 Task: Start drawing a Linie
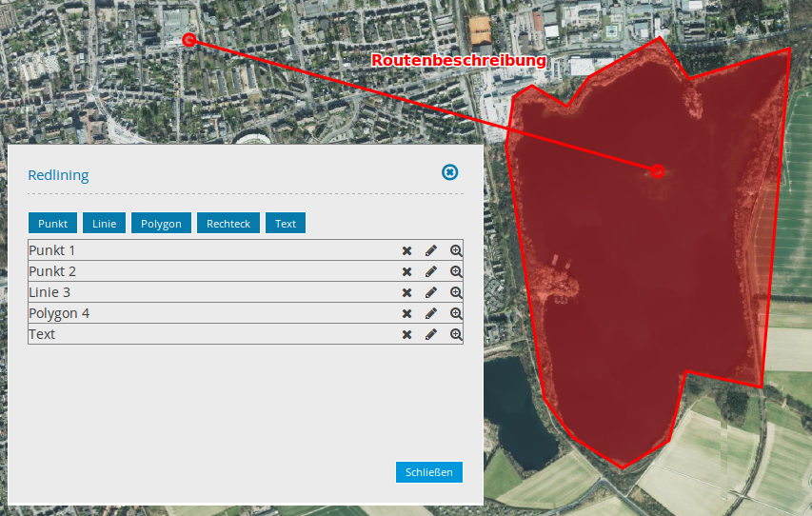click(104, 224)
